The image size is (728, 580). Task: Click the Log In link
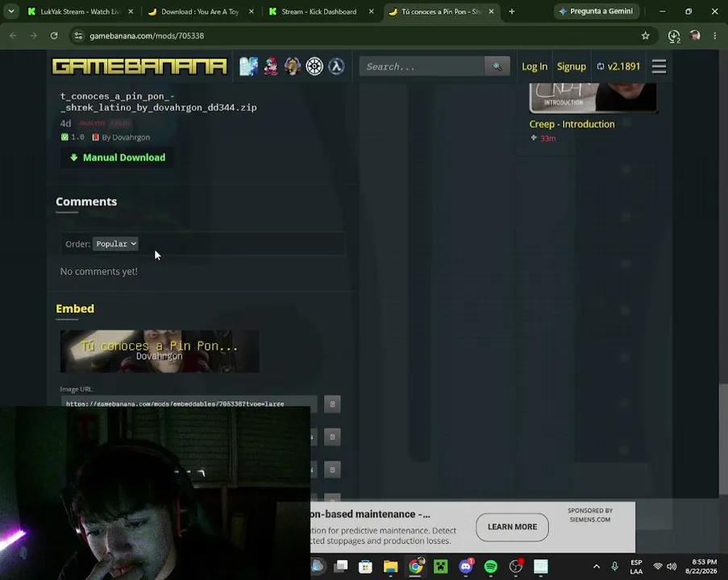pos(535,66)
